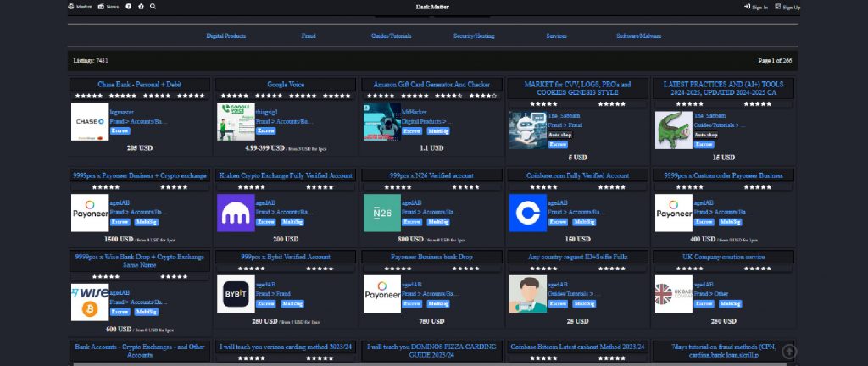Image resolution: width=868 pixels, height=366 pixels.
Task: Open the Google Voice listing thumbnail
Action: click(236, 122)
